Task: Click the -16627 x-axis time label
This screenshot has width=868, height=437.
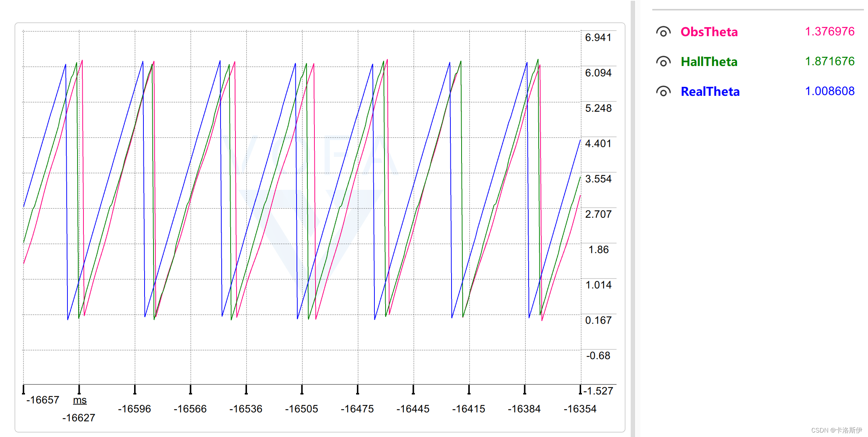Action: (78, 418)
